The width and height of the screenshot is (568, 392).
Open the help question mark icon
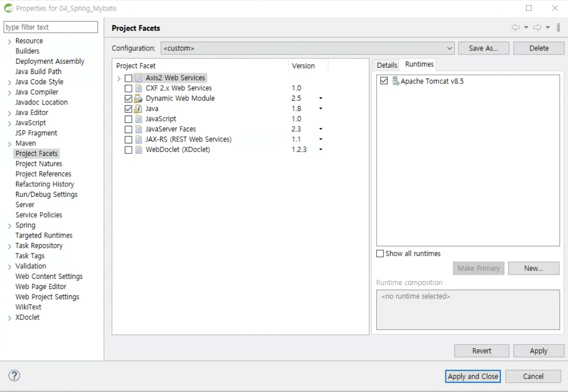coord(14,376)
